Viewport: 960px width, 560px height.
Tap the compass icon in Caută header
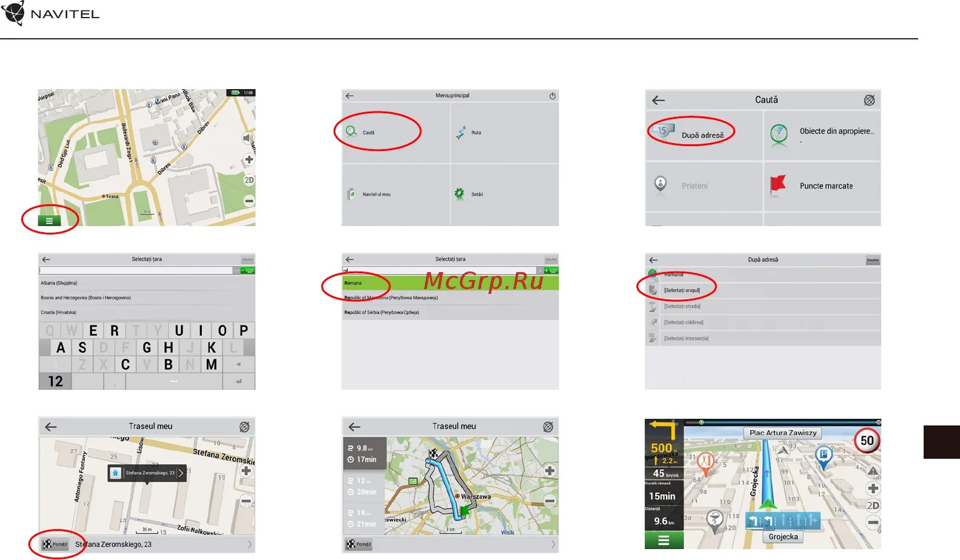[869, 100]
